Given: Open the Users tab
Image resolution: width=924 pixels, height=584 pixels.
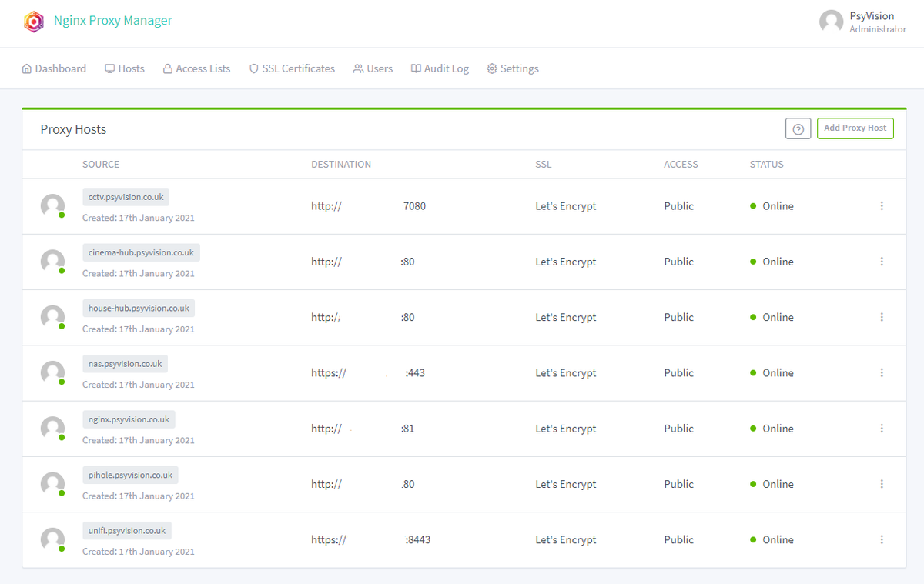Looking at the screenshot, I should click(x=373, y=68).
